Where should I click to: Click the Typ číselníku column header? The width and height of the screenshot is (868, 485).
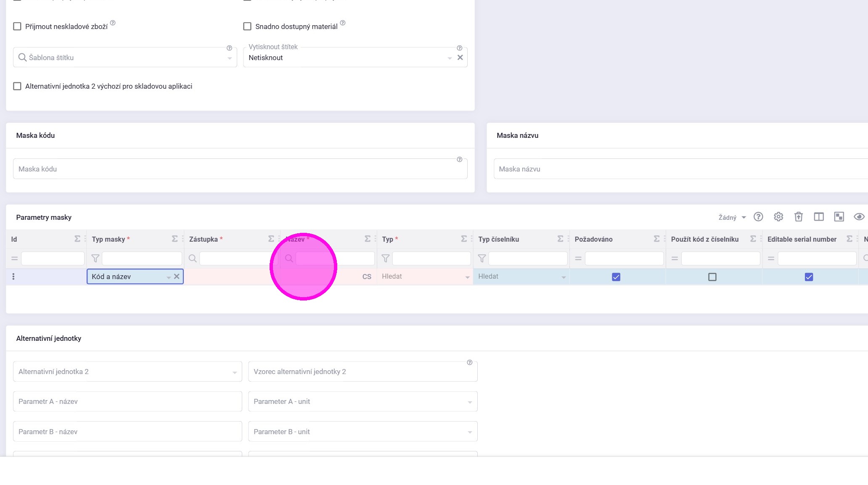pos(498,239)
